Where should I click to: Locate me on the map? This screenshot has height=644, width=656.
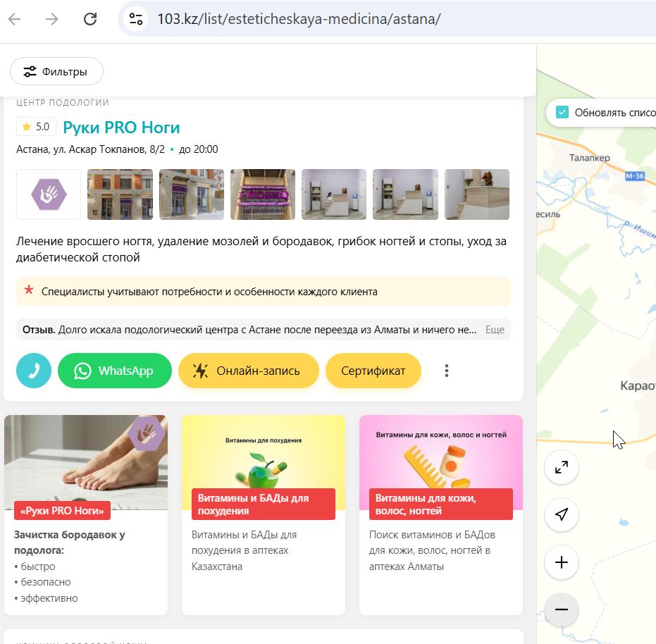[x=562, y=514]
